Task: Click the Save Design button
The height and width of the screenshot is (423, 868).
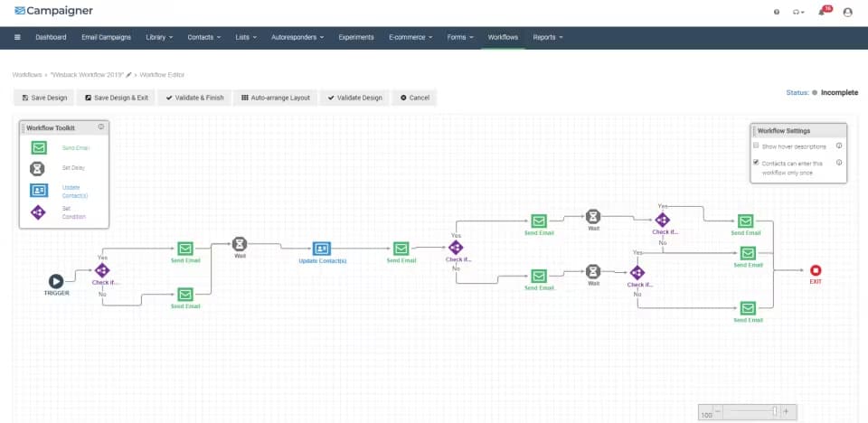Action: tap(43, 98)
